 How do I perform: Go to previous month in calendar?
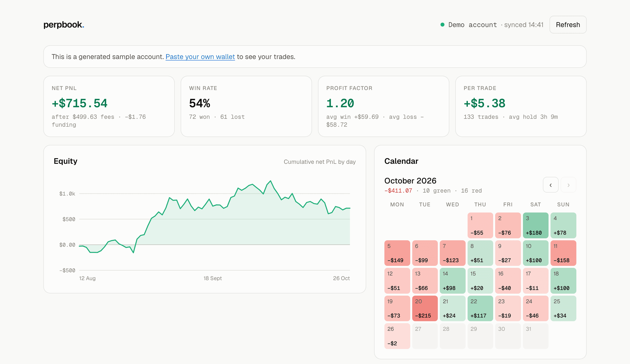point(551,185)
